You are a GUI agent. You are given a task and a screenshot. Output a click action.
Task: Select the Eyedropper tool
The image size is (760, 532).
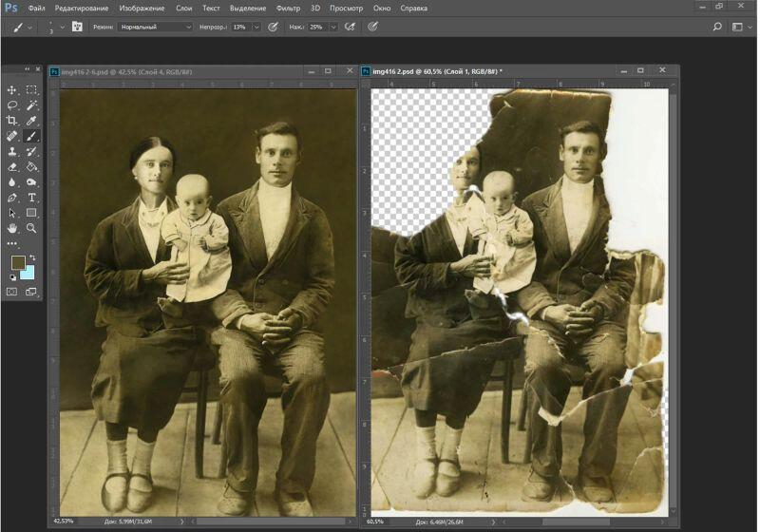tap(31, 121)
